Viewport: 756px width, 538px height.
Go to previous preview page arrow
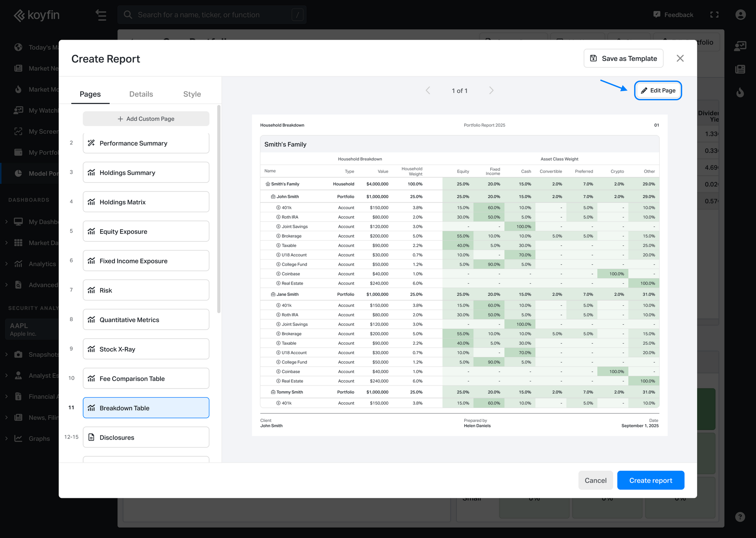tap(428, 90)
